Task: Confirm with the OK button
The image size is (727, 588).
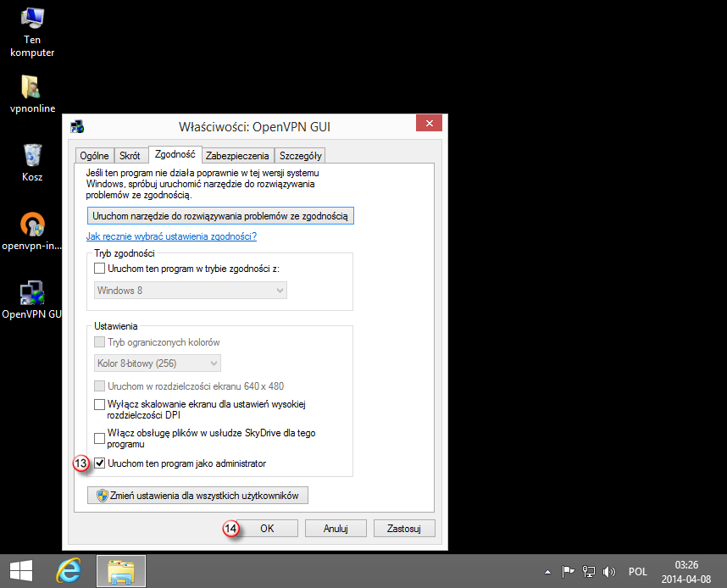Action: click(x=267, y=528)
